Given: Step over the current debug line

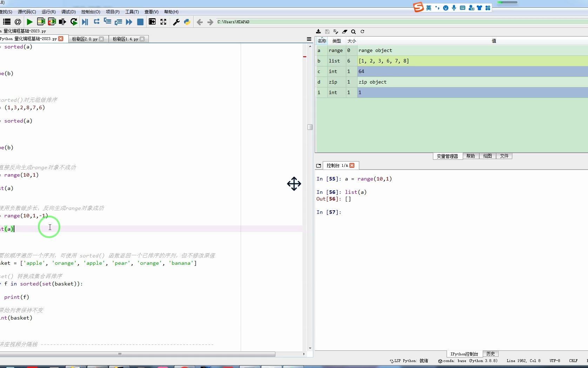Looking at the screenshot, I should pos(96,22).
